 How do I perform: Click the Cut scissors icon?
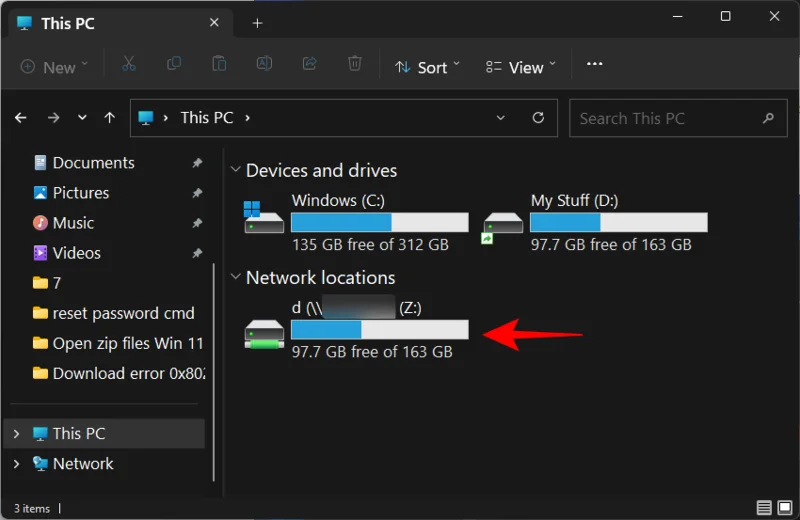point(129,64)
